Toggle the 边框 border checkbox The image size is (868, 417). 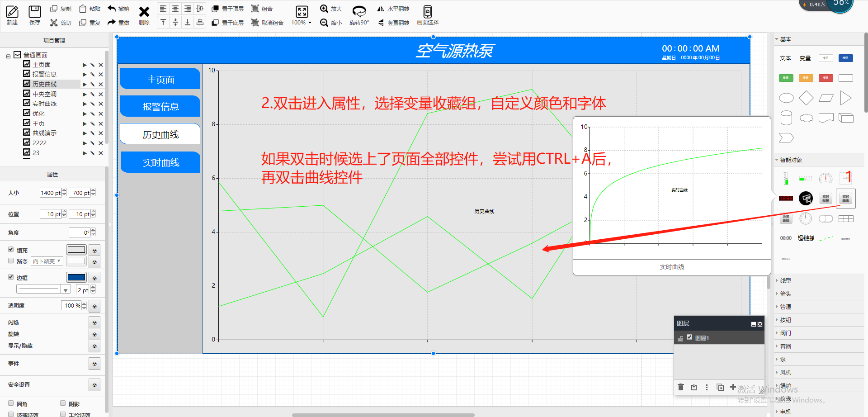tap(11, 277)
